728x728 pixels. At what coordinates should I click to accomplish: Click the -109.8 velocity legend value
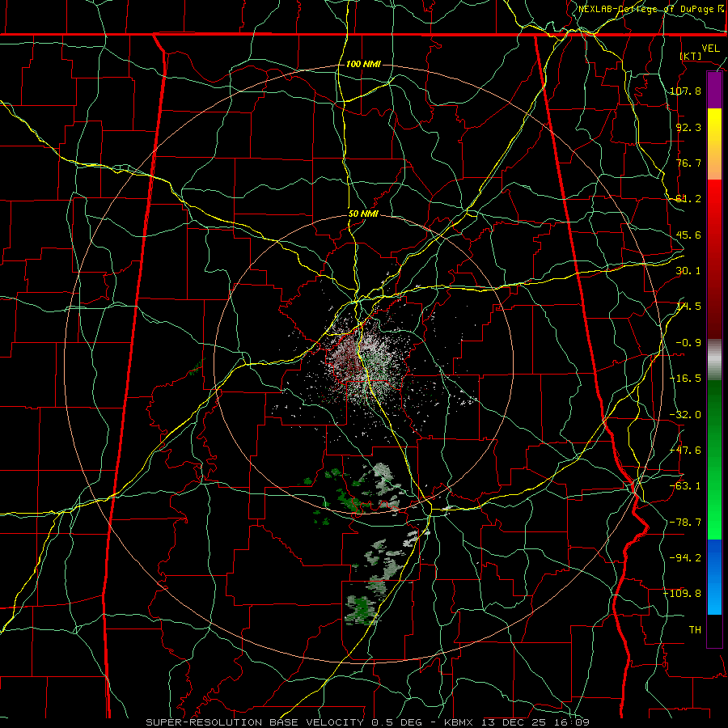pyautogui.click(x=682, y=594)
